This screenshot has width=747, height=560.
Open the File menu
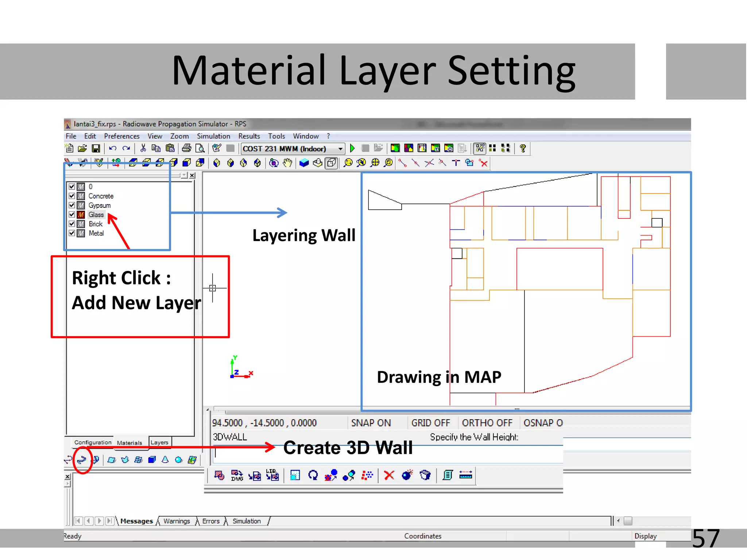point(71,136)
